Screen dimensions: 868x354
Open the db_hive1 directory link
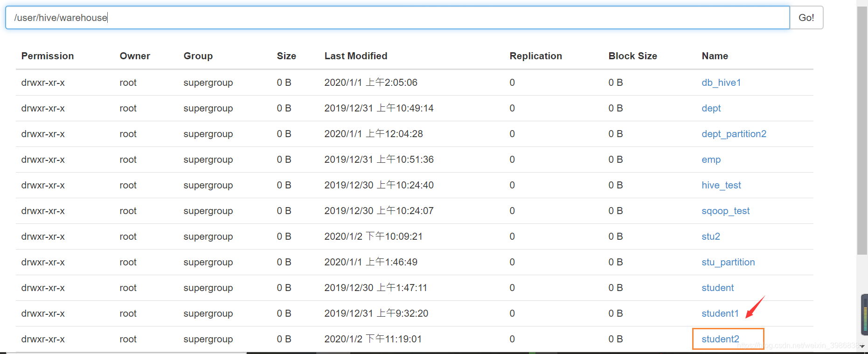(721, 83)
